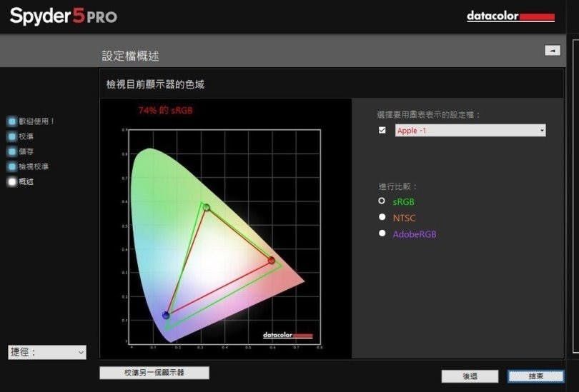This screenshot has width=579, height=392.
Task: Click the 概述 step indicator icon
Action: click(x=12, y=182)
